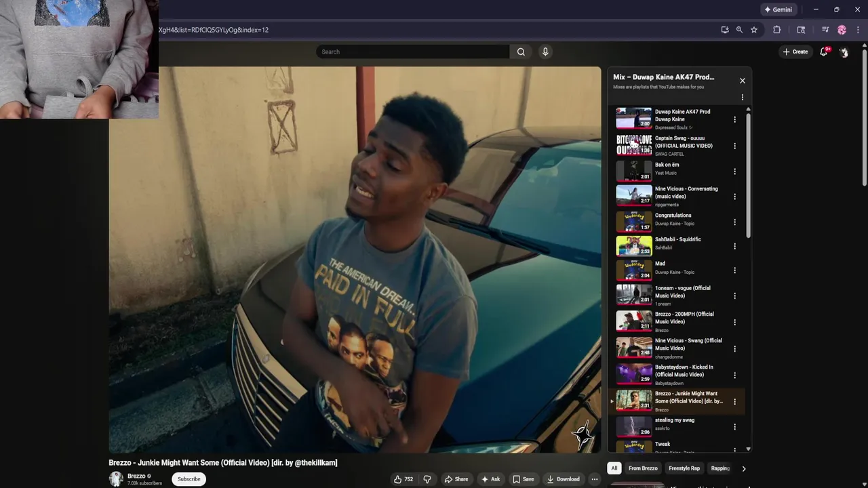Open YouTube notifications bell
868x488 pixels.
[824, 52]
